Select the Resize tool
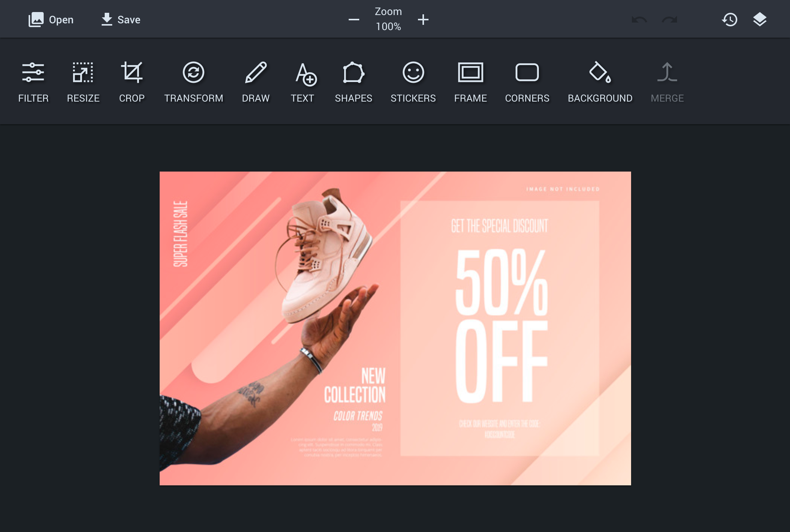This screenshot has height=532, width=790. coord(83,81)
